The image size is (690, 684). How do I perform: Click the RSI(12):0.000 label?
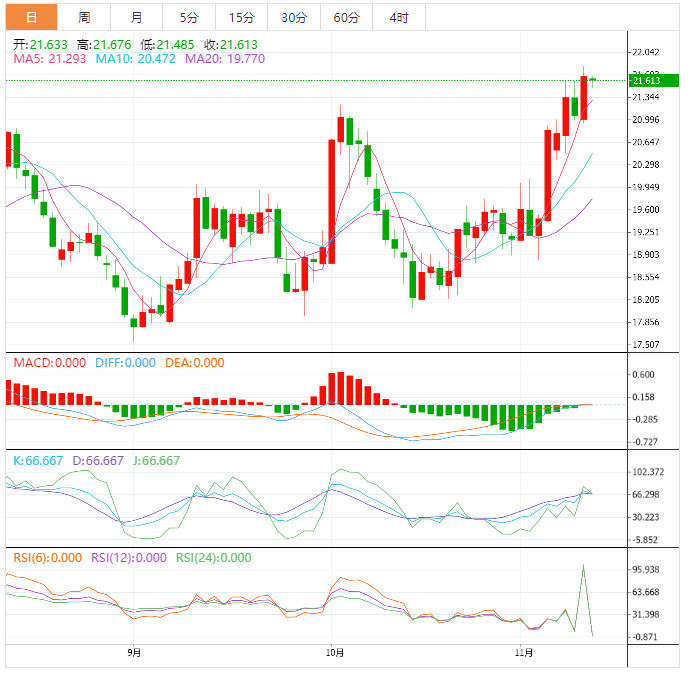[129, 558]
